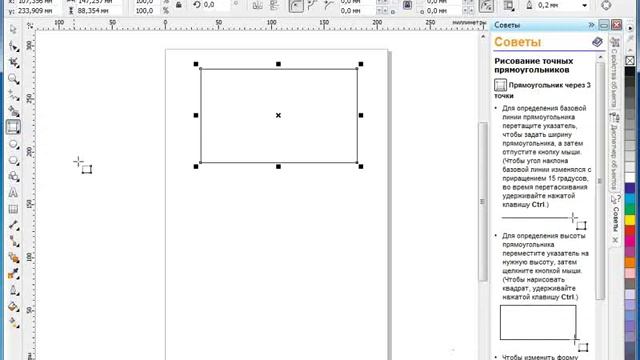Click the ruler origin corner icon
The image size is (640, 360).
tap(30, 26)
